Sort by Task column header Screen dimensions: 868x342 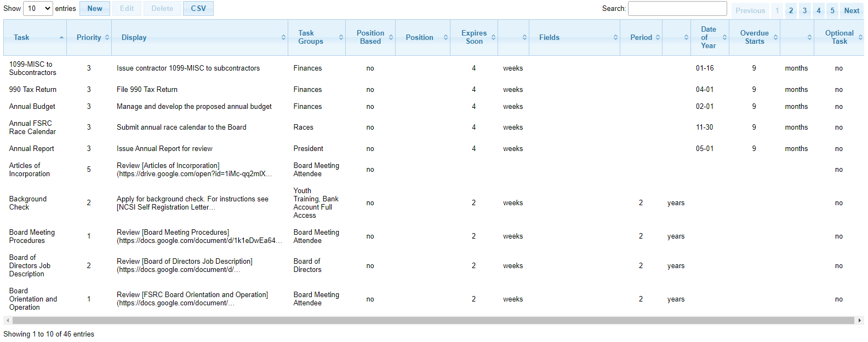[x=35, y=37]
